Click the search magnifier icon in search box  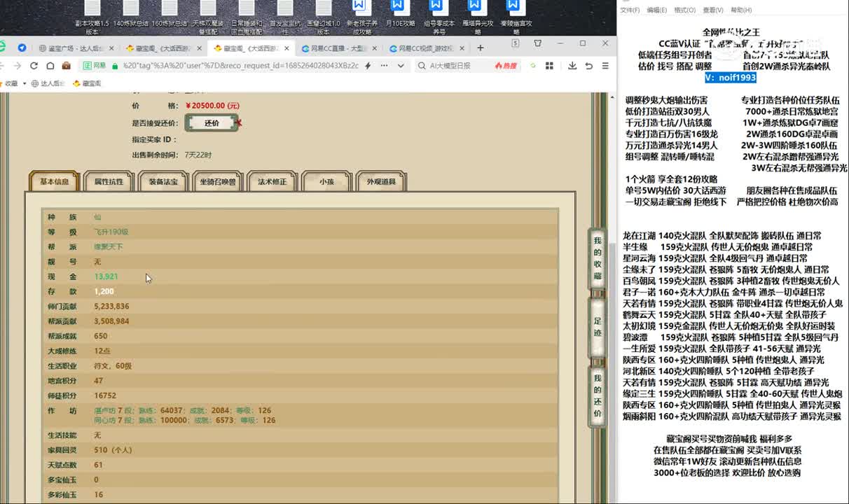(x=422, y=66)
